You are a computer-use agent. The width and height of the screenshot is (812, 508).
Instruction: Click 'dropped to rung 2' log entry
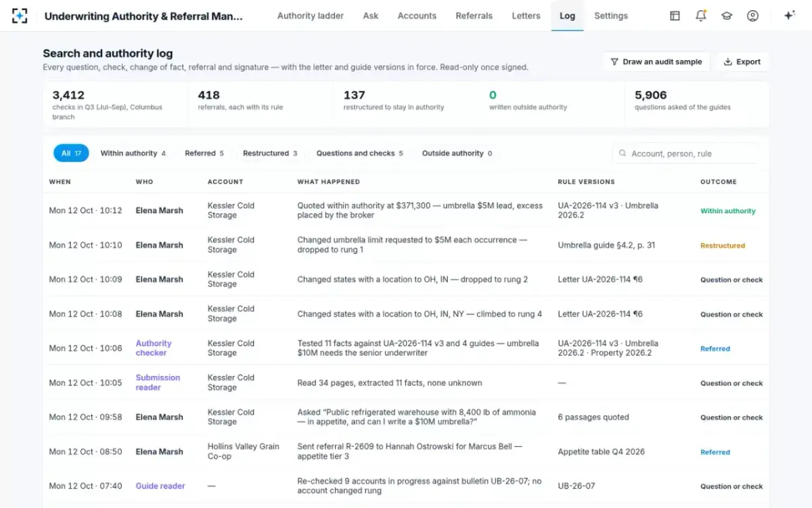(413, 279)
